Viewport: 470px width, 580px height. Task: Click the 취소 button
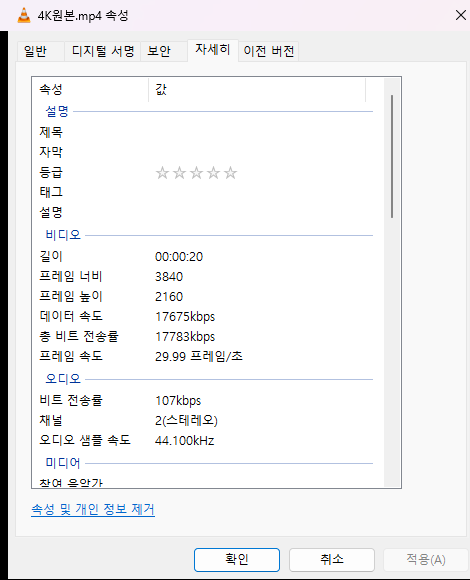(x=332, y=560)
